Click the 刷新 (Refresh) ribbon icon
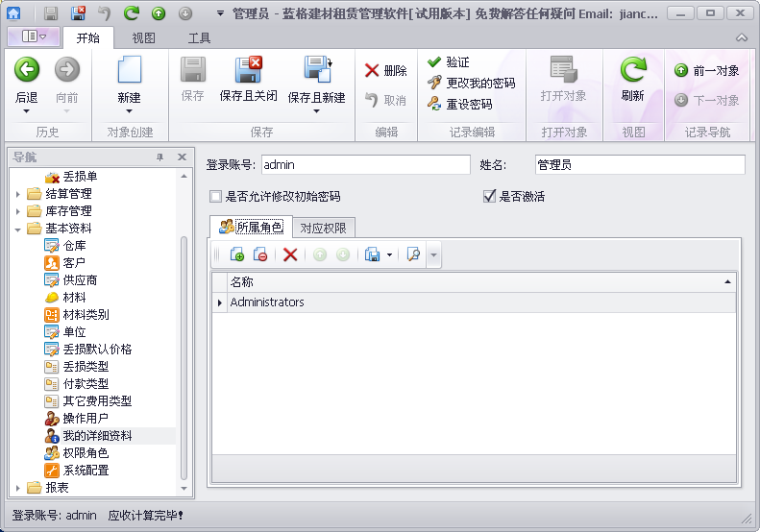Screen dimensions: 760x532 632,70
